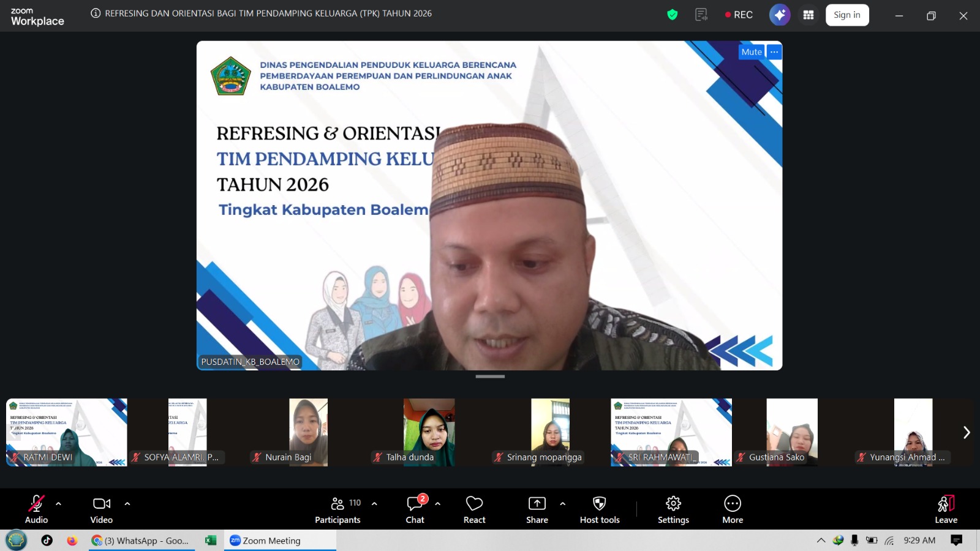Select Talha dunda video thumbnail
The width and height of the screenshot is (980, 551).
(x=429, y=432)
